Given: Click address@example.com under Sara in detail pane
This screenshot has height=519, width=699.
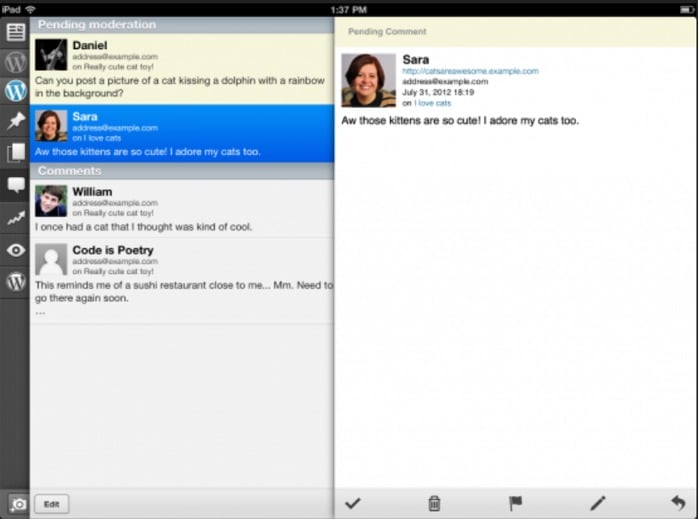Looking at the screenshot, I should pyautogui.click(x=445, y=82).
